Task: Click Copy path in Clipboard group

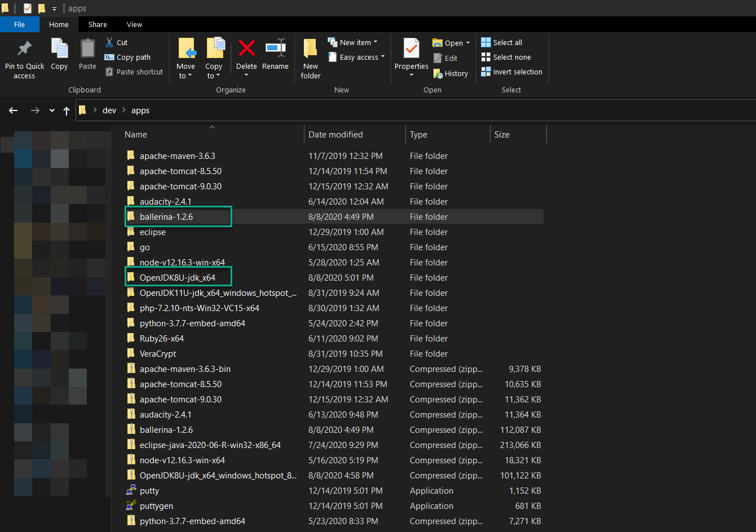Action: [127, 57]
